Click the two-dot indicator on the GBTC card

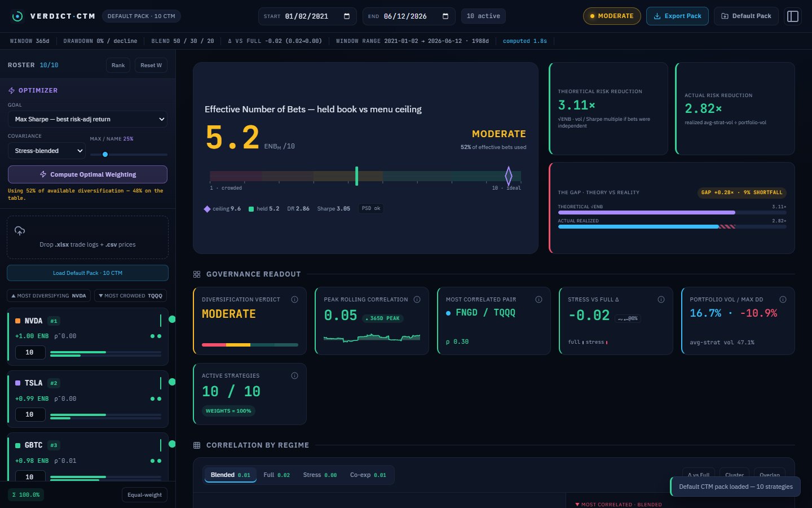pyautogui.click(x=156, y=461)
